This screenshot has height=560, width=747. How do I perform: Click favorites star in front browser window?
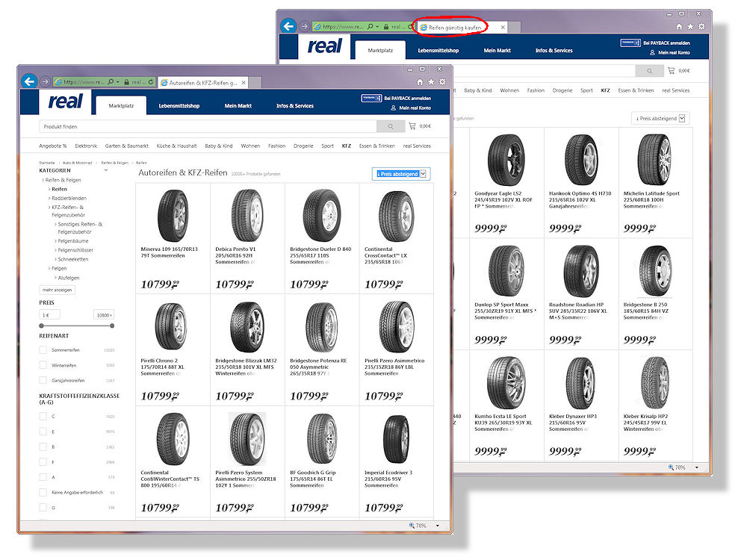(x=431, y=82)
